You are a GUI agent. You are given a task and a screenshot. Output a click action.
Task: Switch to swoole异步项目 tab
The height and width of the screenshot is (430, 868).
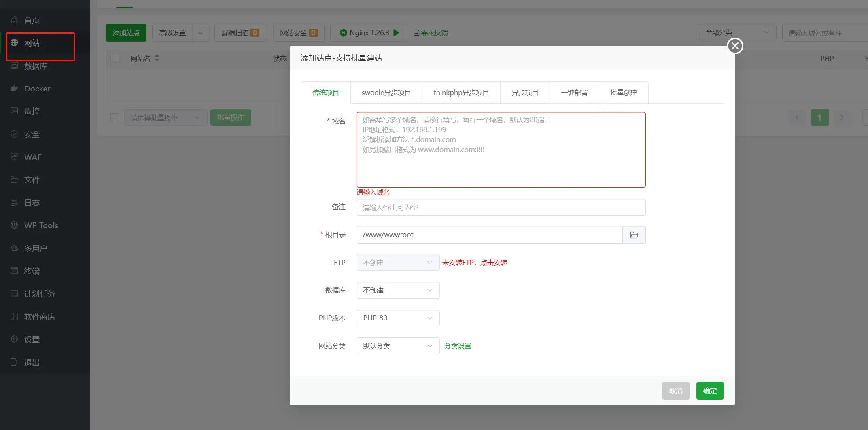pos(386,93)
